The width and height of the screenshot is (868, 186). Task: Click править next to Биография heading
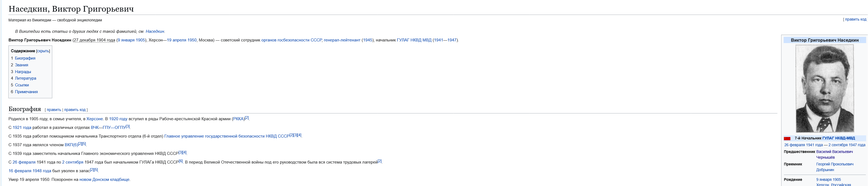pos(54,110)
